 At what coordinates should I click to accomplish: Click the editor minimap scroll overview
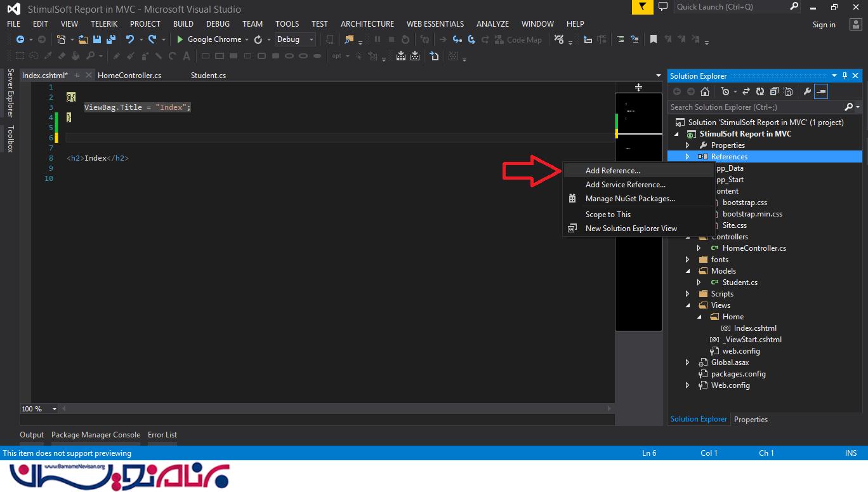[x=638, y=209]
